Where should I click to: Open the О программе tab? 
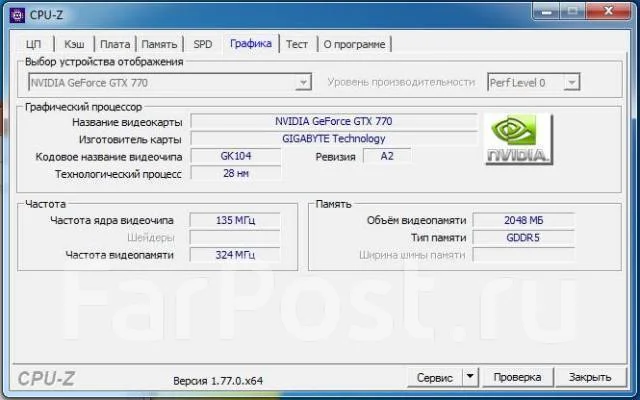point(354,44)
